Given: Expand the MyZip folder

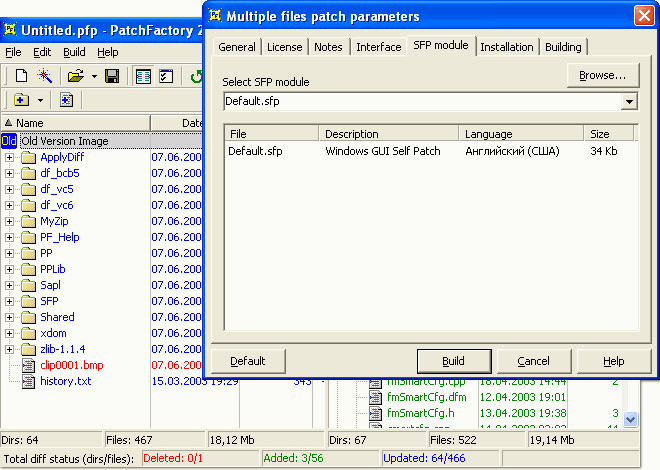Looking at the screenshot, I should (x=10, y=221).
